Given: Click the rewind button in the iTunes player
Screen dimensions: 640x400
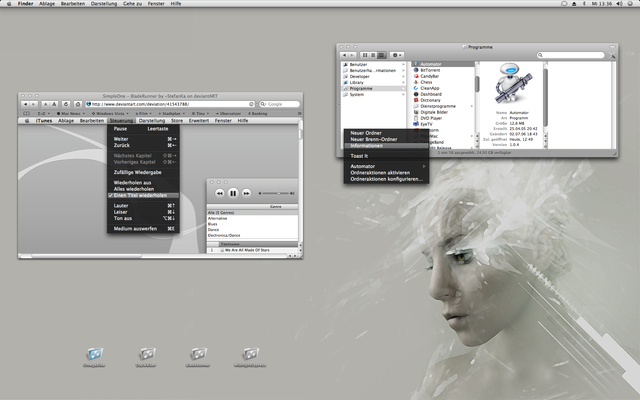Looking at the screenshot, I should pos(220,193).
